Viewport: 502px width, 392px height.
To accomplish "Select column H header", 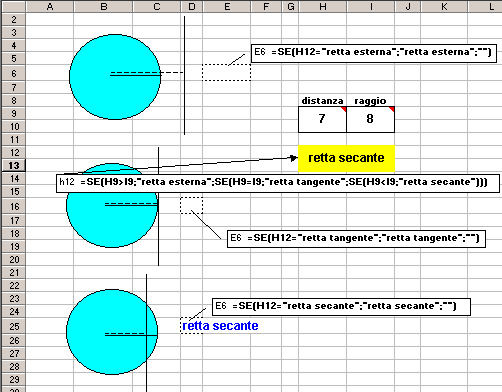I will point(322,6).
